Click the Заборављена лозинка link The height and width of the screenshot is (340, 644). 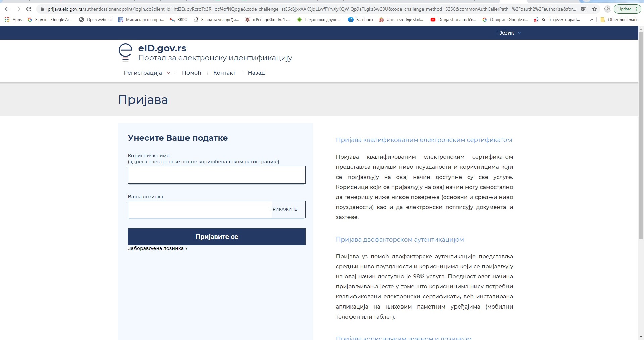[x=158, y=248]
